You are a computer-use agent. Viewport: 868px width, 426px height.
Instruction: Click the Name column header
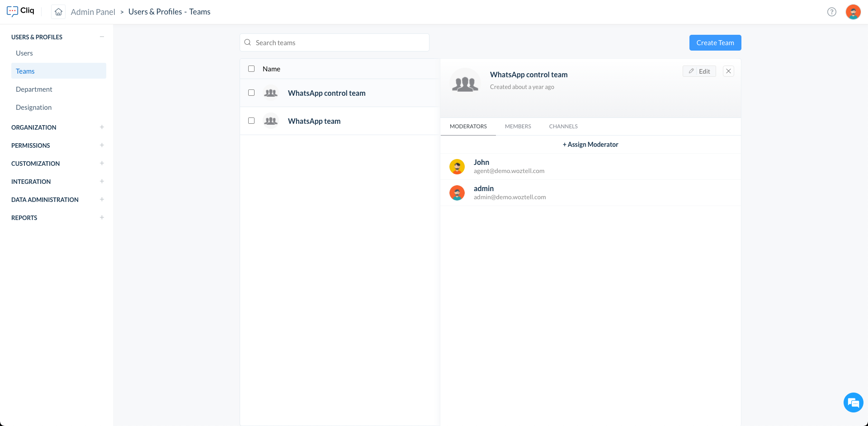[x=271, y=69]
